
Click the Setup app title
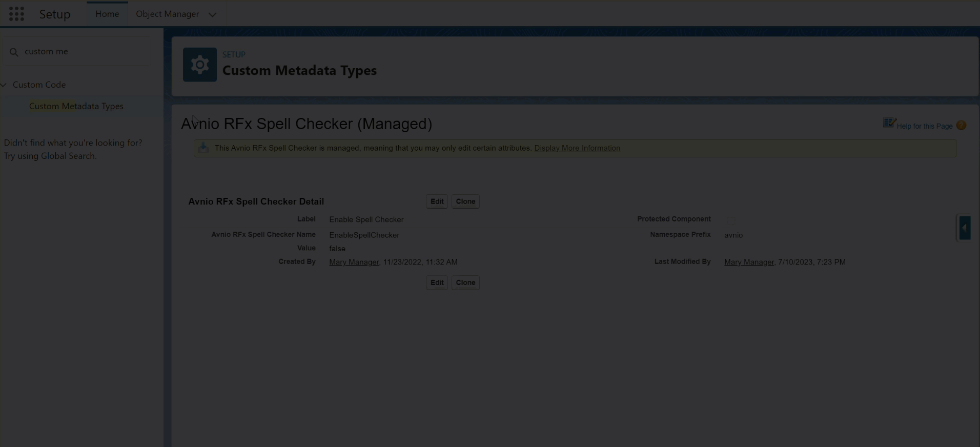pyautogui.click(x=55, y=14)
